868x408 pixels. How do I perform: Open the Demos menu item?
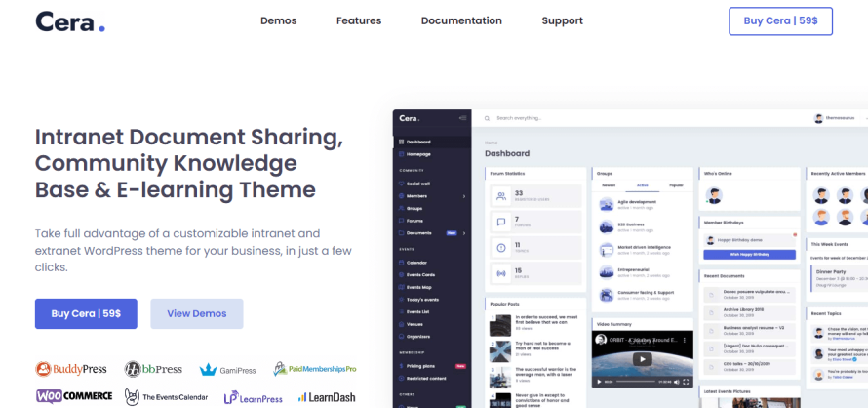coord(279,20)
